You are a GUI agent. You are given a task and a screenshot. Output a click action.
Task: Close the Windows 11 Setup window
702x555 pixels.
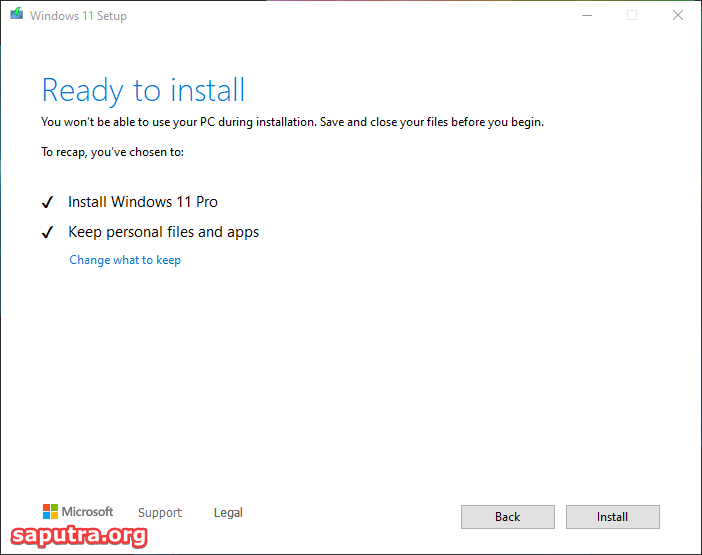678,16
